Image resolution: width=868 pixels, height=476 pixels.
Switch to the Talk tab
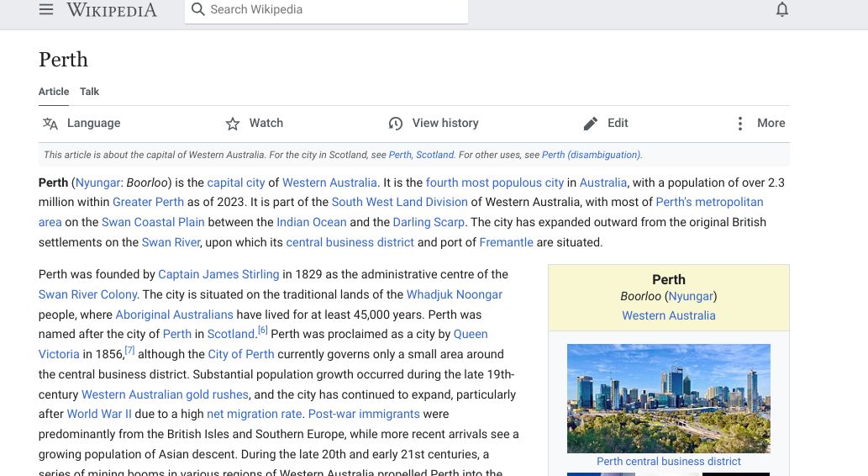[89, 92]
